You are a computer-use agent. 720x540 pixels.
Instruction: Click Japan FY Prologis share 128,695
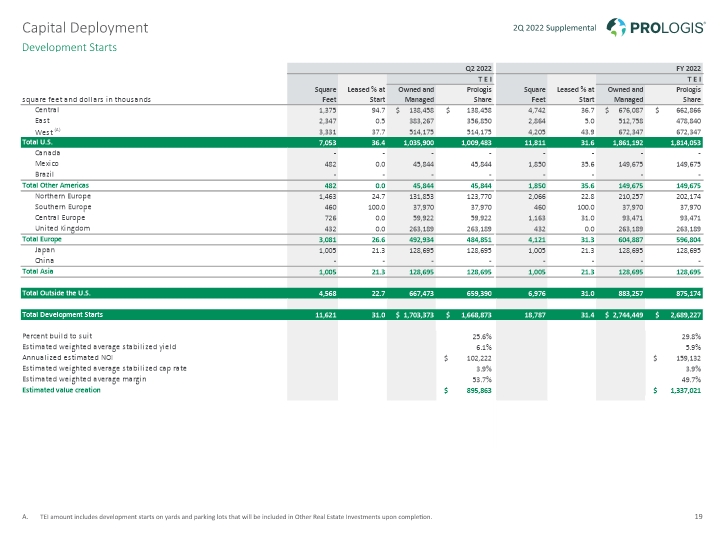688,251
